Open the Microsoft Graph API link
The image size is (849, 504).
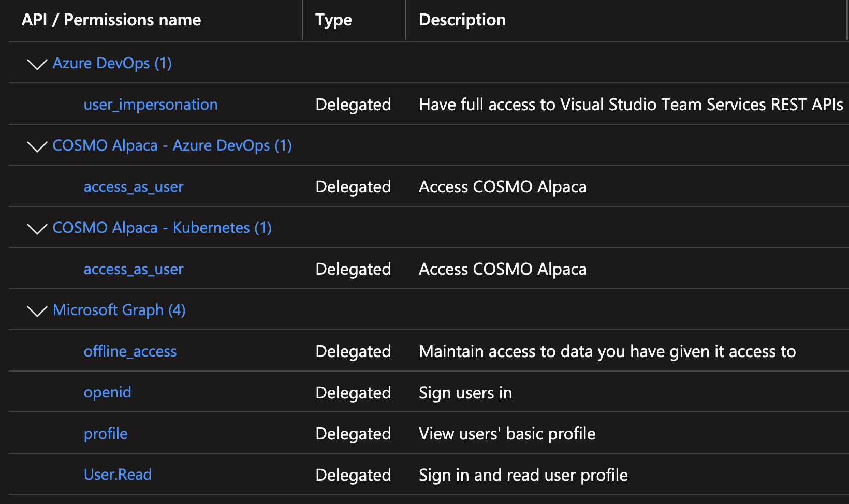119,309
